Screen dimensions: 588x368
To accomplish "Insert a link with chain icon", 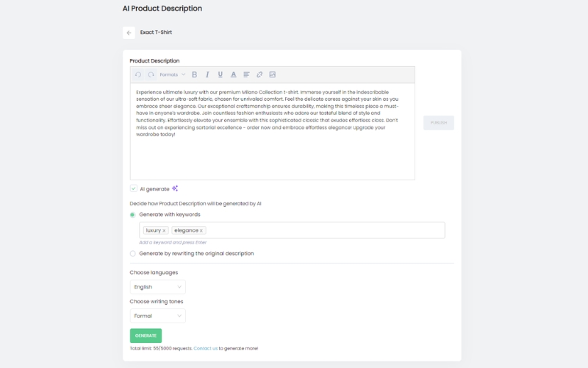I will click(x=259, y=75).
